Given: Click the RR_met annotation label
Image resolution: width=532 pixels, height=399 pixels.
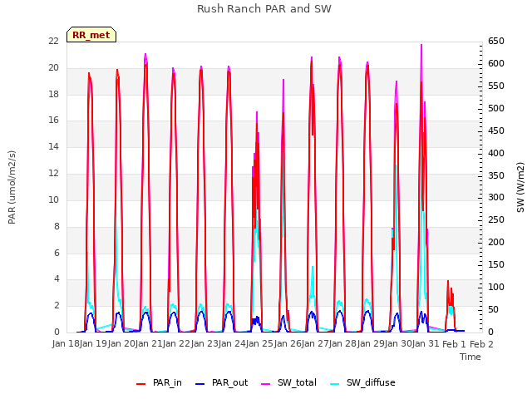Looking at the screenshot, I should pyautogui.click(x=91, y=35).
